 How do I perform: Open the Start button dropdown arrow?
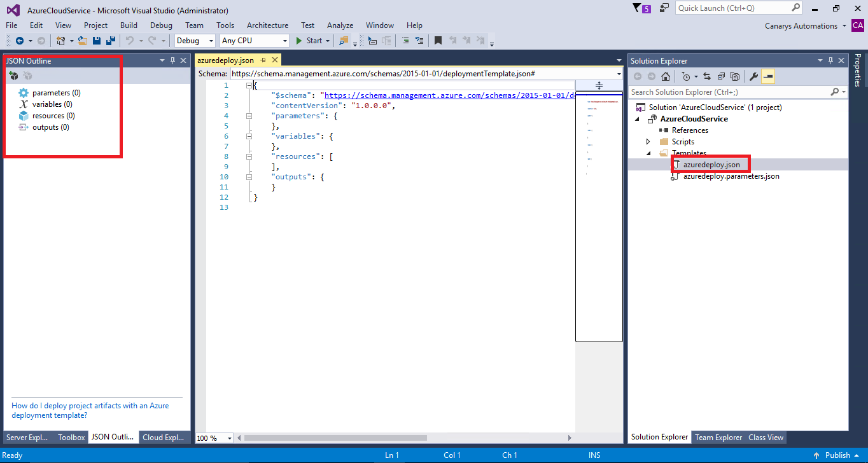coord(328,41)
